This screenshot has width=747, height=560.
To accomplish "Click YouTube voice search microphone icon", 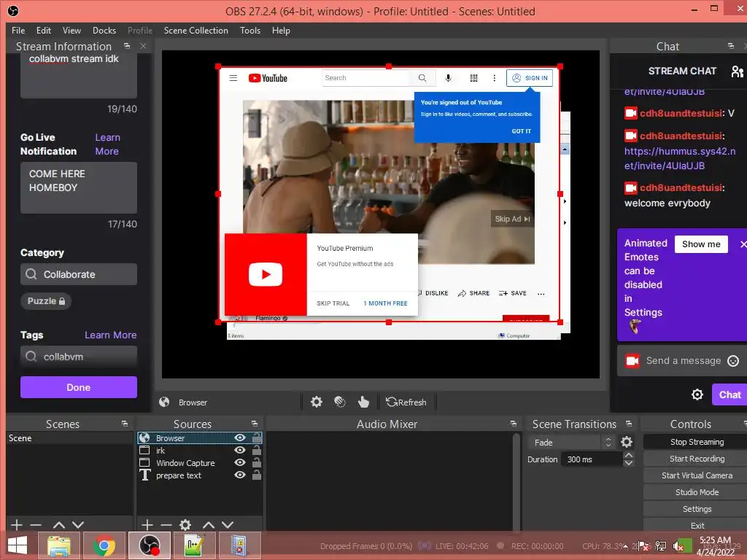I will pyautogui.click(x=448, y=77).
